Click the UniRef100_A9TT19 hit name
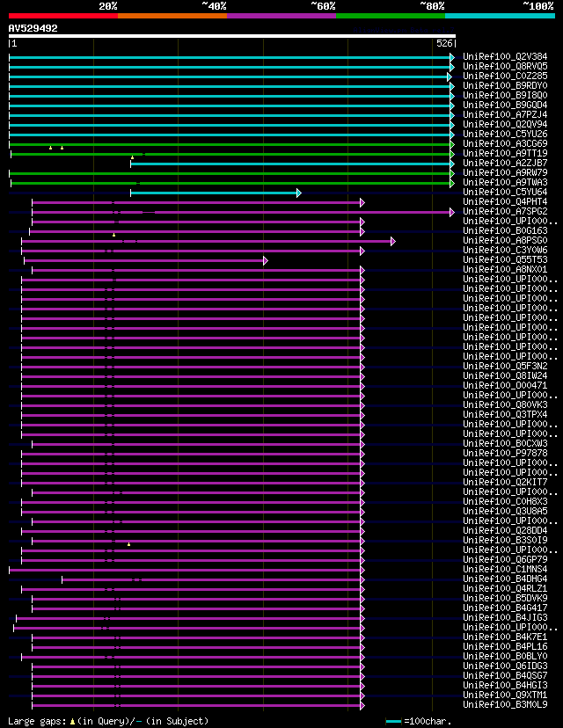The width and height of the screenshot is (563, 728). 505,153
